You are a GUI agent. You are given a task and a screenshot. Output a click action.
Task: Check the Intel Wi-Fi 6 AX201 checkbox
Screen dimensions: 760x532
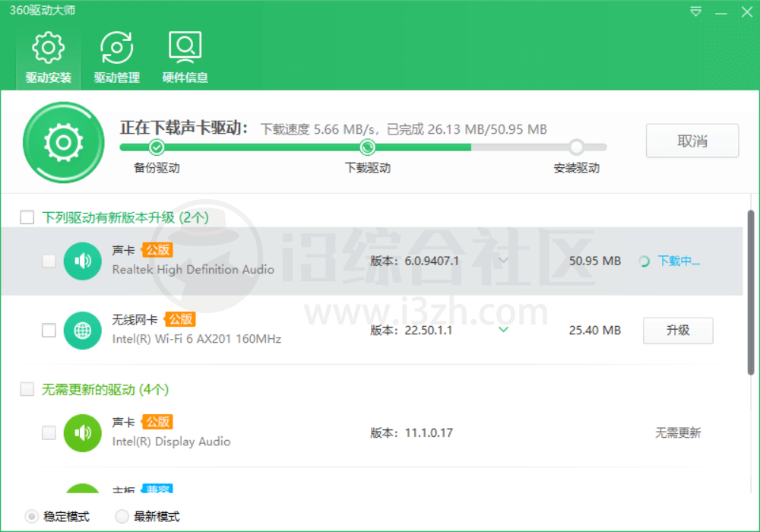[x=49, y=331]
